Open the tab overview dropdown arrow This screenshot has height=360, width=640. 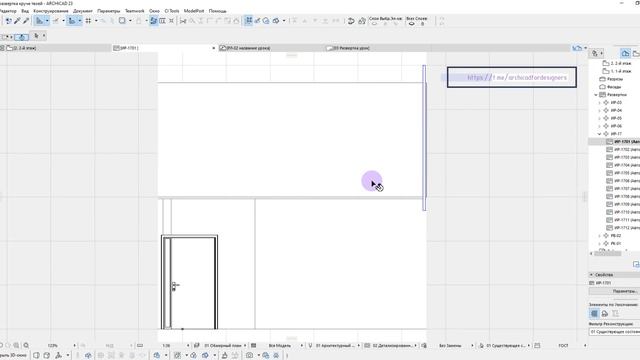(586, 48)
